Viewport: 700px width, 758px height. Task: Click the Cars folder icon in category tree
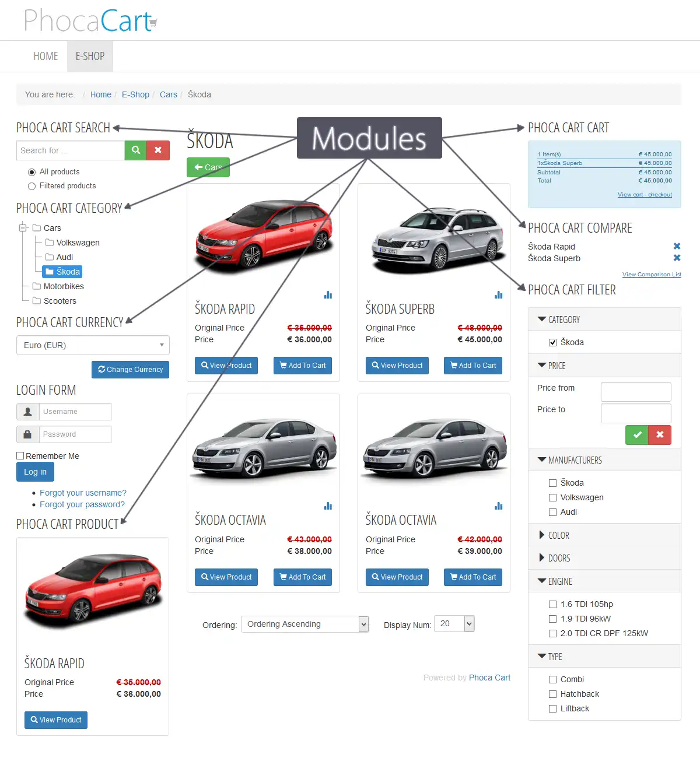coord(37,228)
